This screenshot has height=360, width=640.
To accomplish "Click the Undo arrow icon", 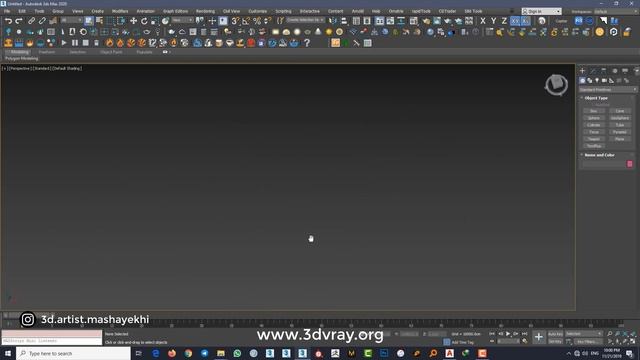I will coord(8,21).
